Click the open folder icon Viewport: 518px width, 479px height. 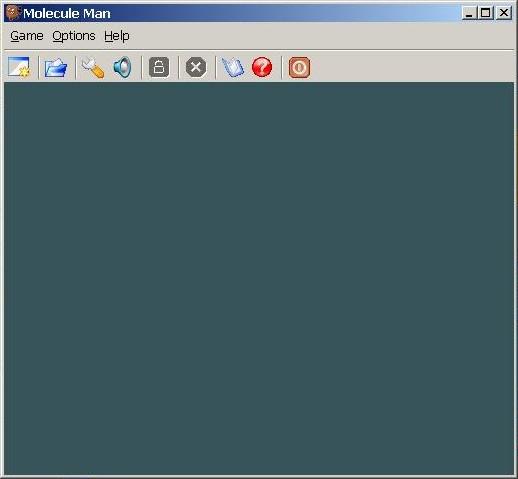[56, 67]
